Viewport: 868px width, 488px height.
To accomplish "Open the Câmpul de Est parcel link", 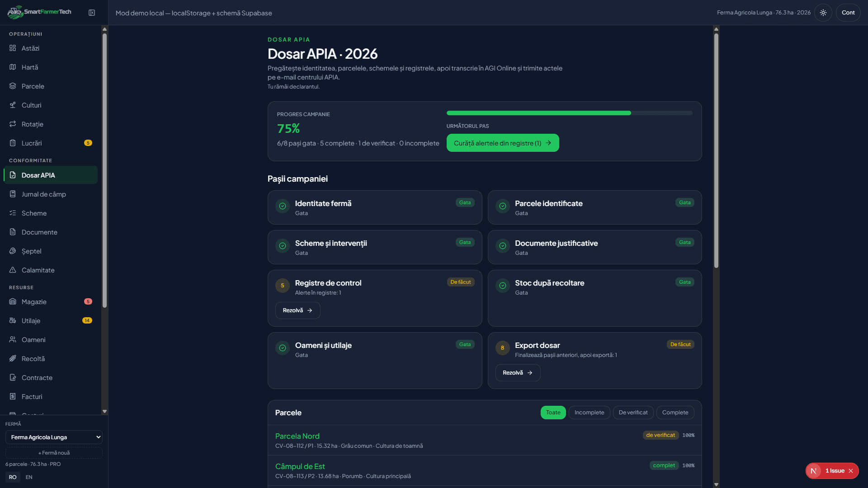I will click(300, 466).
